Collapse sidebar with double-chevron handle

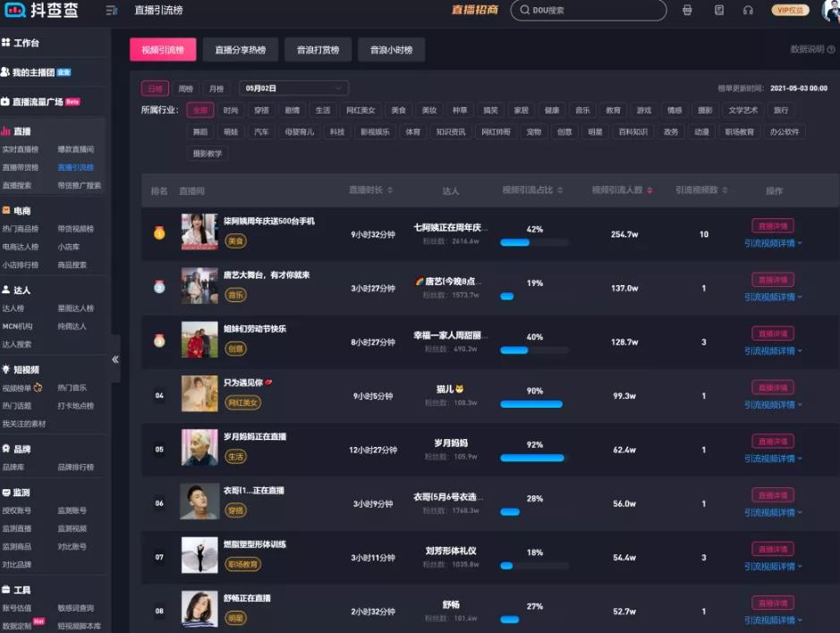pyautogui.click(x=115, y=359)
